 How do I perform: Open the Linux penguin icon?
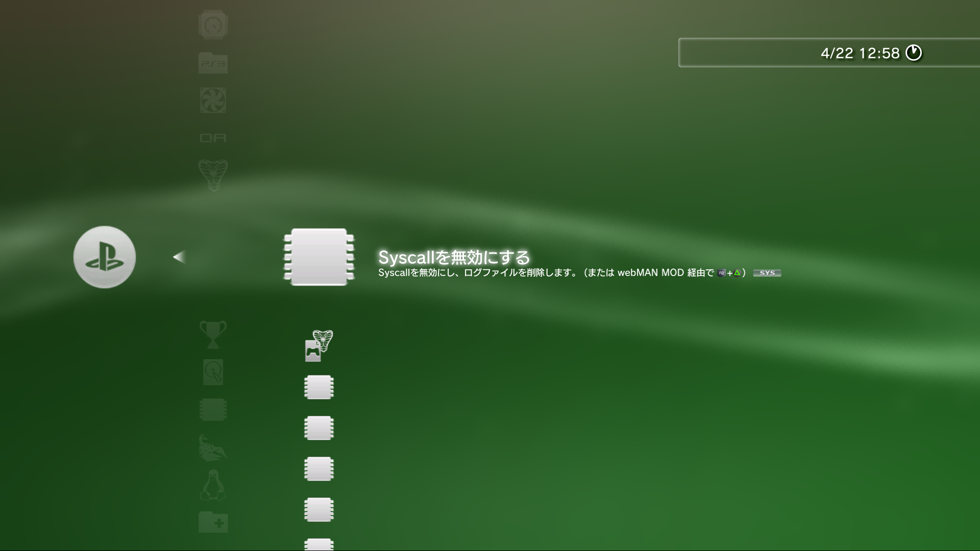[x=213, y=485]
